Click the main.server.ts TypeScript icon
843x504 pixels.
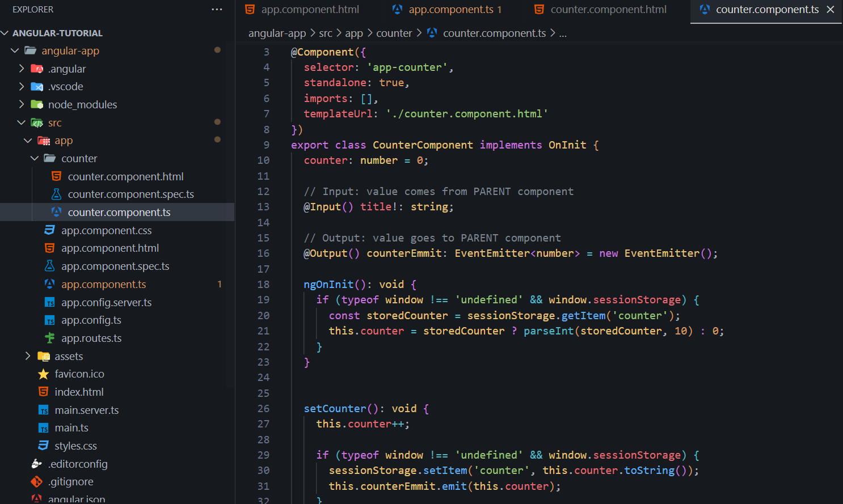click(43, 410)
